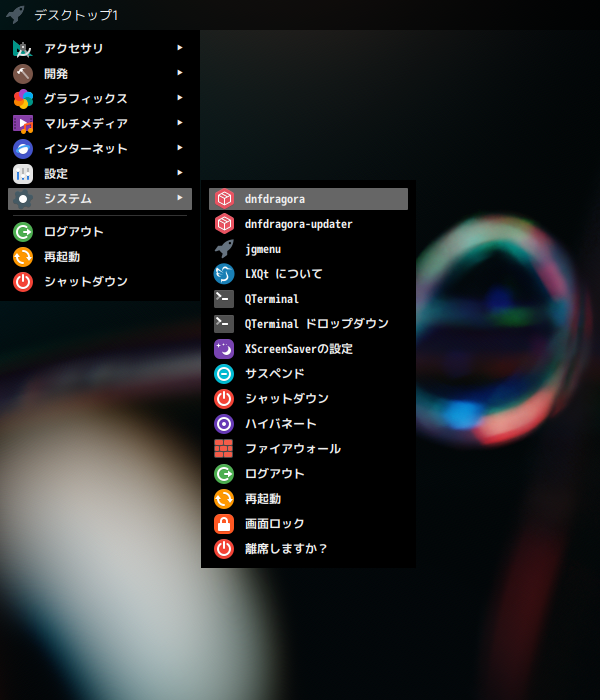Launch the QTerminal entry

pyautogui.click(x=308, y=299)
